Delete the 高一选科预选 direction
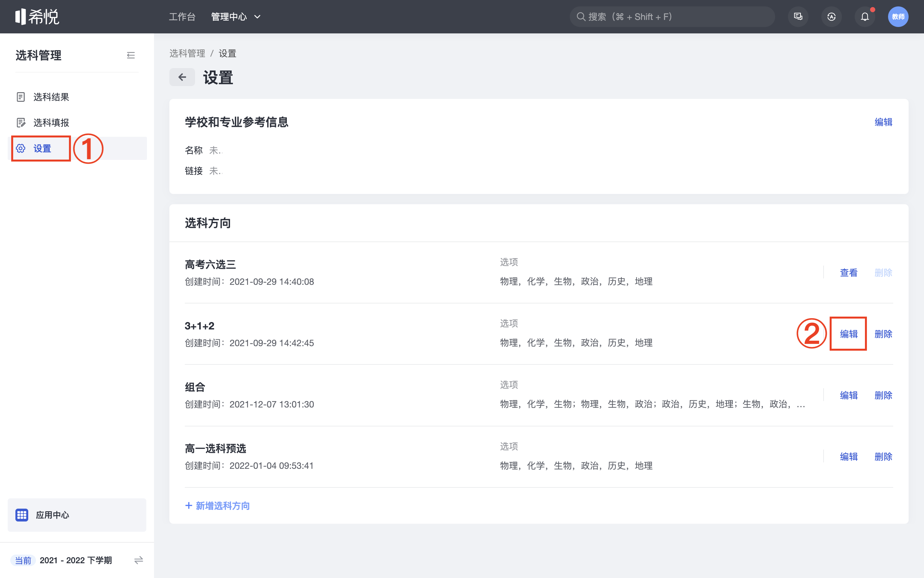Screen dimensions: 924x578 coord(884,457)
